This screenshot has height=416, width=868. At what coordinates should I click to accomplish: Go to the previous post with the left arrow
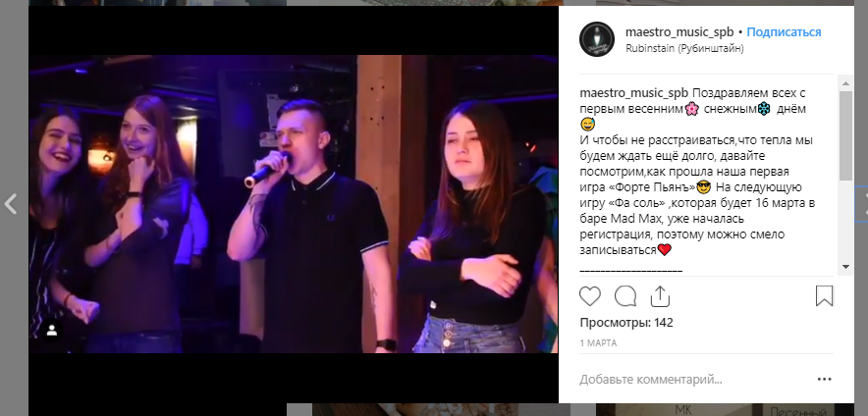coord(11,204)
